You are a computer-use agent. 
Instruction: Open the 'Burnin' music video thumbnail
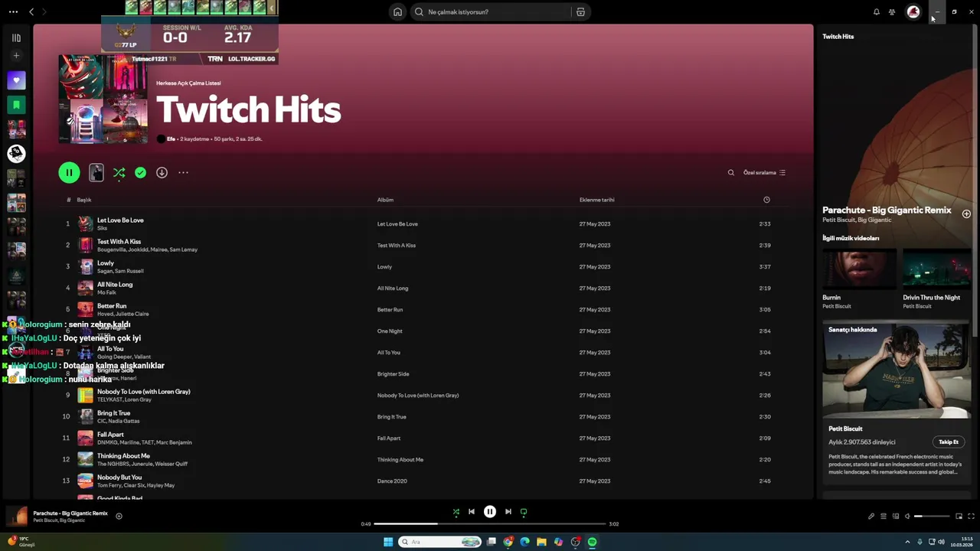[x=859, y=269]
